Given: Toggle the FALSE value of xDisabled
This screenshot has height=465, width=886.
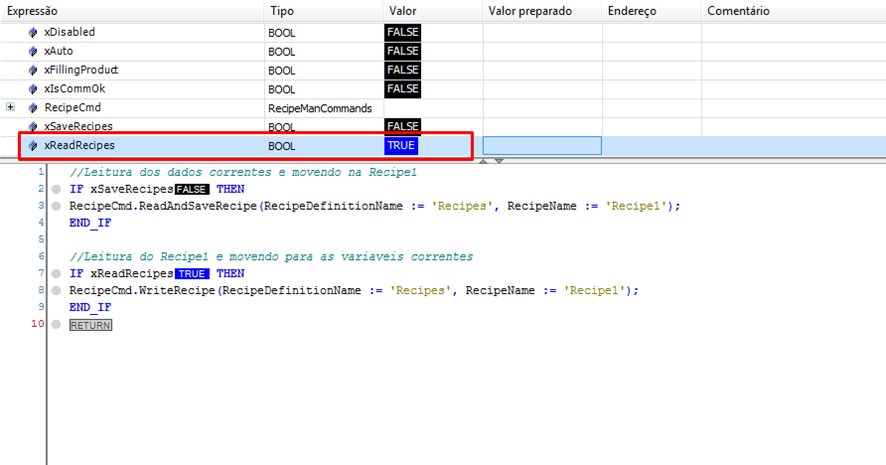Looking at the screenshot, I should pyautogui.click(x=402, y=33).
